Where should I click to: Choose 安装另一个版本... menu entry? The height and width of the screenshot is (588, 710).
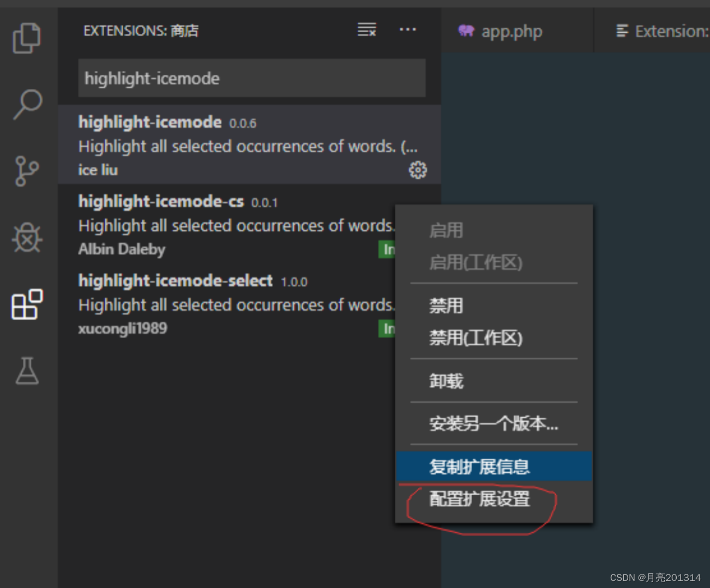click(494, 423)
